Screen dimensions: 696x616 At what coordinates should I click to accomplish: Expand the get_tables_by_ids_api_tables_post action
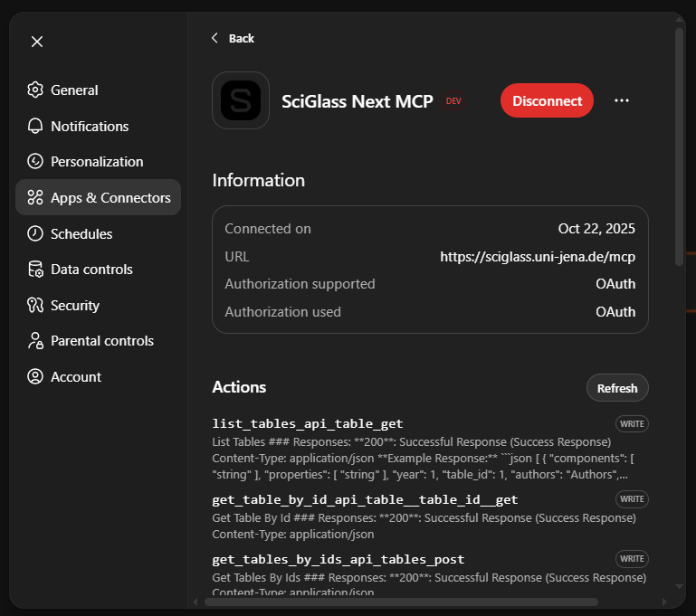[x=338, y=559]
